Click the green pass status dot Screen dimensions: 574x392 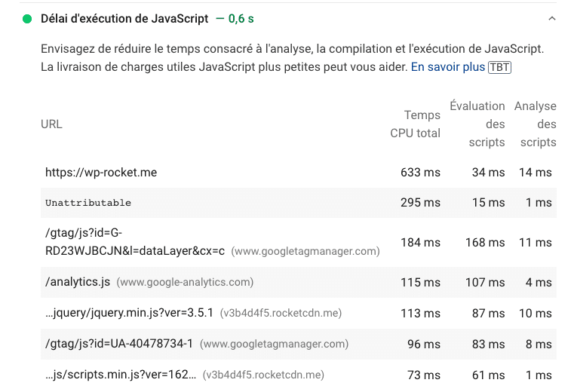click(27, 19)
